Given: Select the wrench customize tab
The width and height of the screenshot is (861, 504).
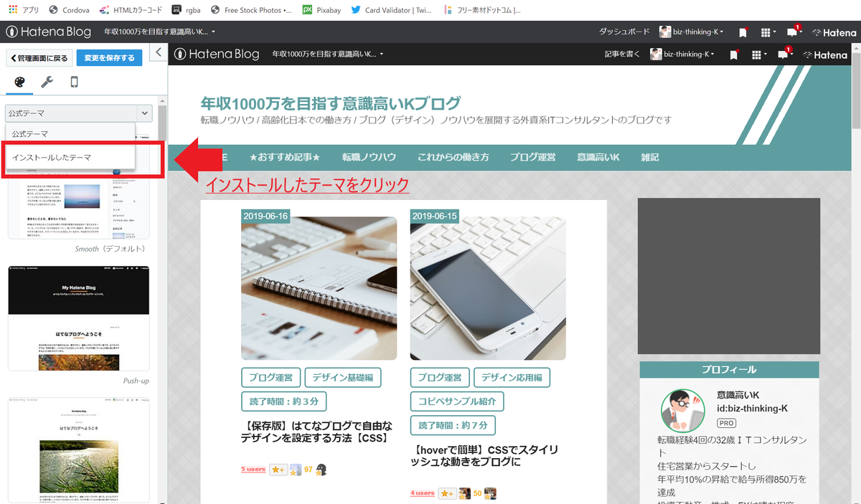Looking at the screenshot, I should pyautogui.click(x=47, y=82).
